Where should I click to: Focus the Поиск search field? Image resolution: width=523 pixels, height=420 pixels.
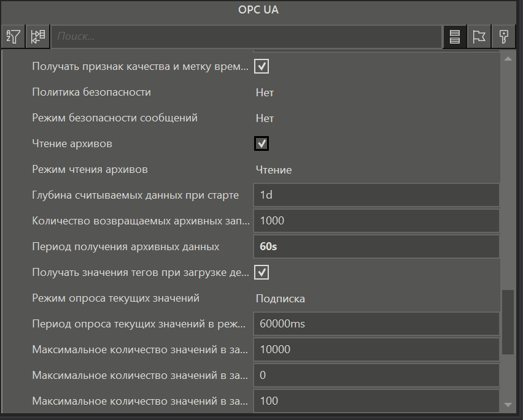[x=246, y=37]
